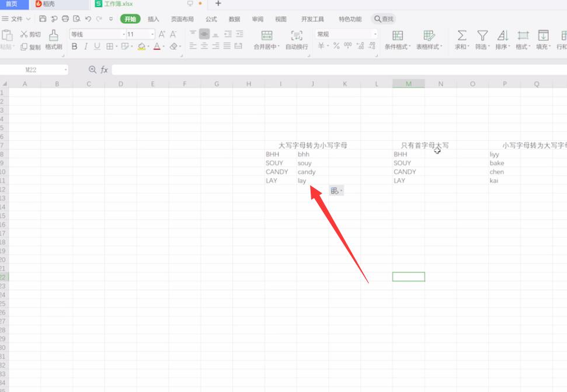Viewport: 567px width, 392px height.
Task: Activate the Format Painter brush 格式刷
Action: (x=54, y=40)
